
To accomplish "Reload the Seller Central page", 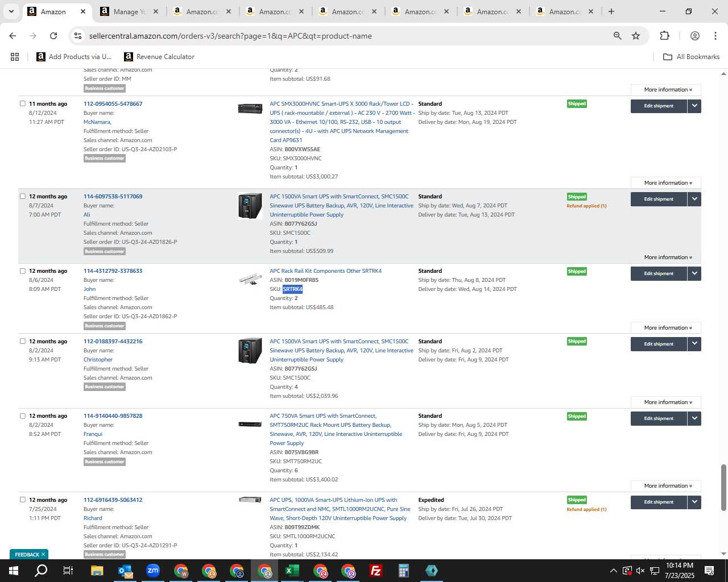I will pos(53,36).
